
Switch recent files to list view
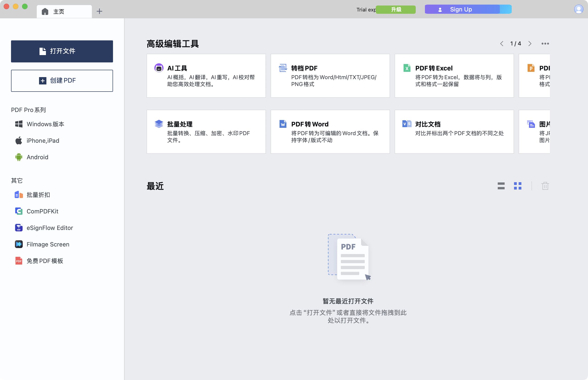click(501, 186)
